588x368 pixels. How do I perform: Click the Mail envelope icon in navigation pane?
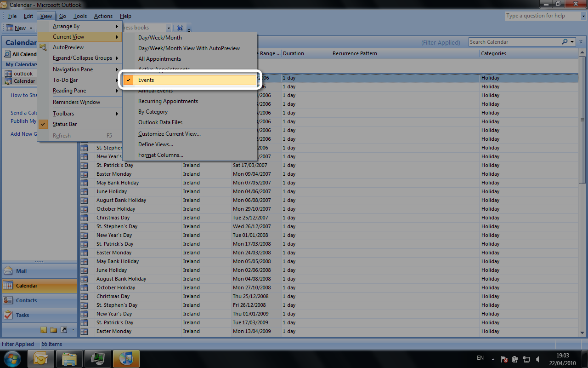(8, 271)
